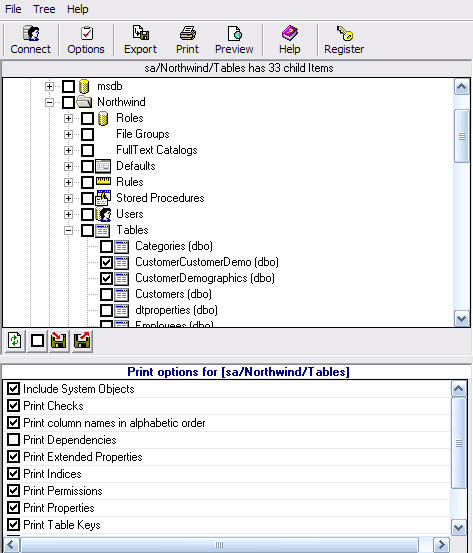
Task: Uncheck the CustomerDemographics (dbo) checkbox
Action: pyautogui.click(x=106, y=278)
